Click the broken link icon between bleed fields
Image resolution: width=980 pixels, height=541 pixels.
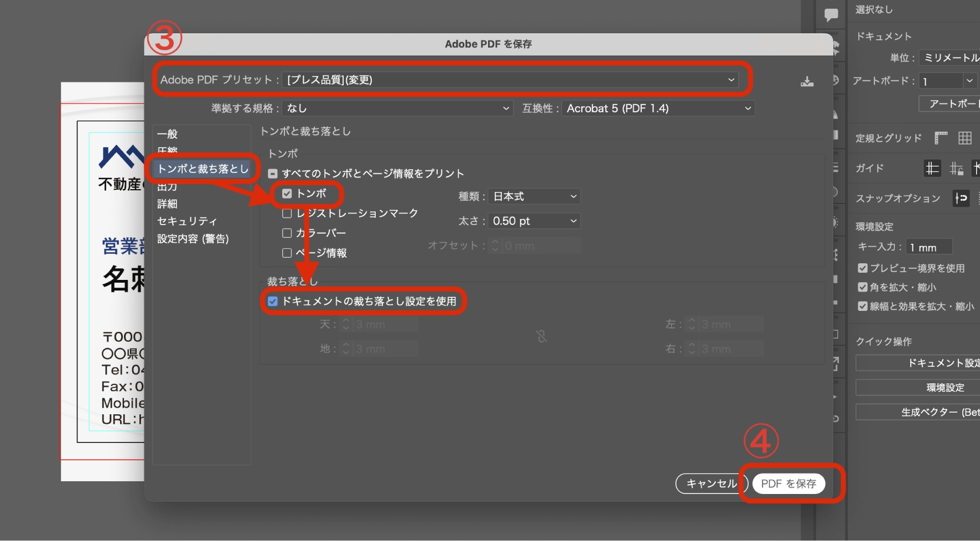(541, 336)
